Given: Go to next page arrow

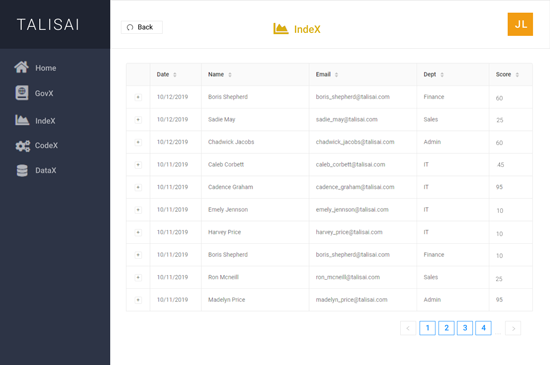Looking at the screenshot, I should 513,329.
